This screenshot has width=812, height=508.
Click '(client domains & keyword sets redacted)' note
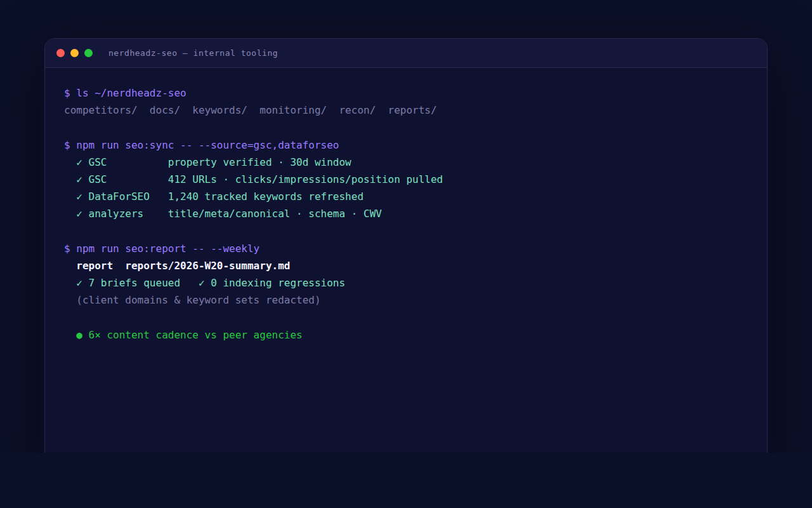tap(199, 300)
